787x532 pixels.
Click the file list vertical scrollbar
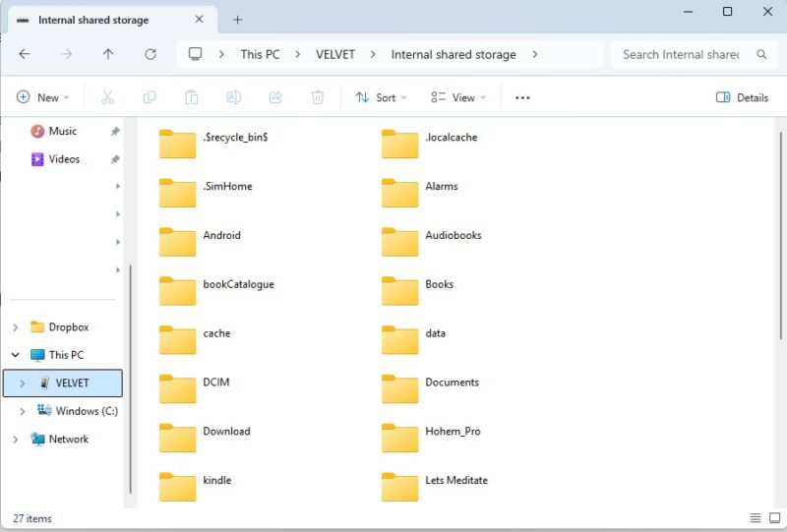(781, 236)
